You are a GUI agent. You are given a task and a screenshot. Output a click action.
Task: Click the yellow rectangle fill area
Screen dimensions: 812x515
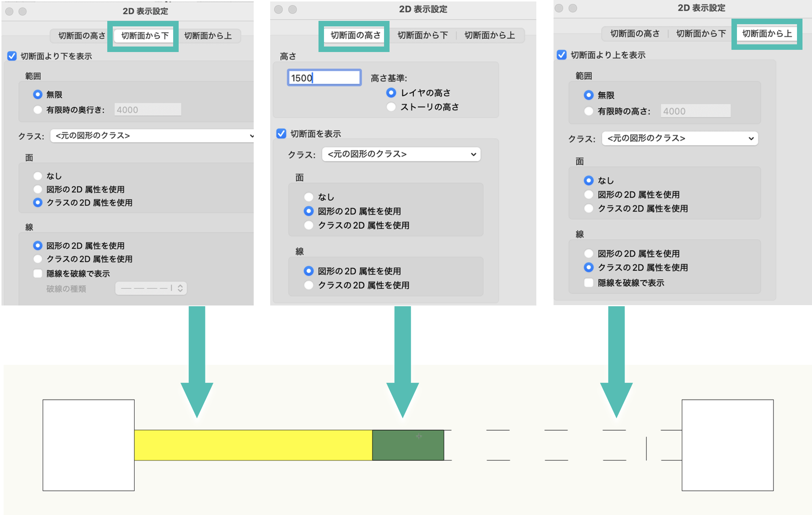253,445
